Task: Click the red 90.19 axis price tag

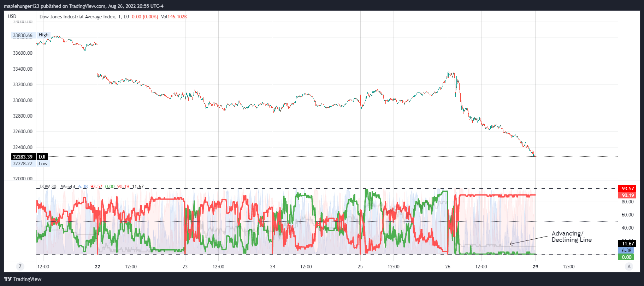Action: 627,195
